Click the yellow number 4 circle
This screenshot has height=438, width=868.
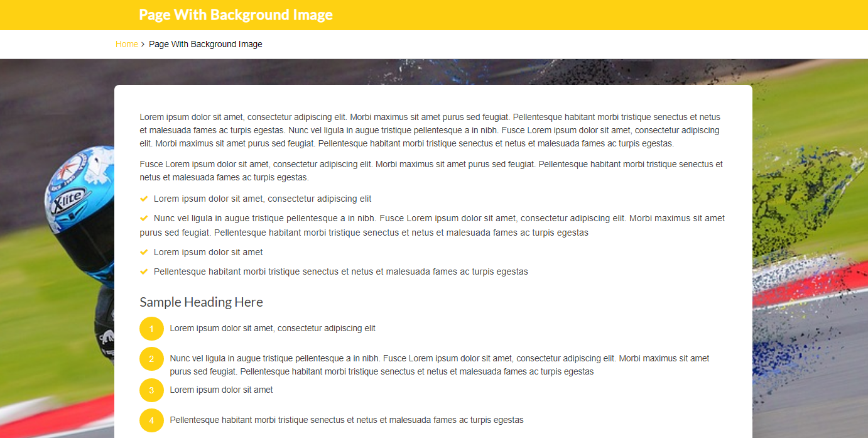(151, 420)
